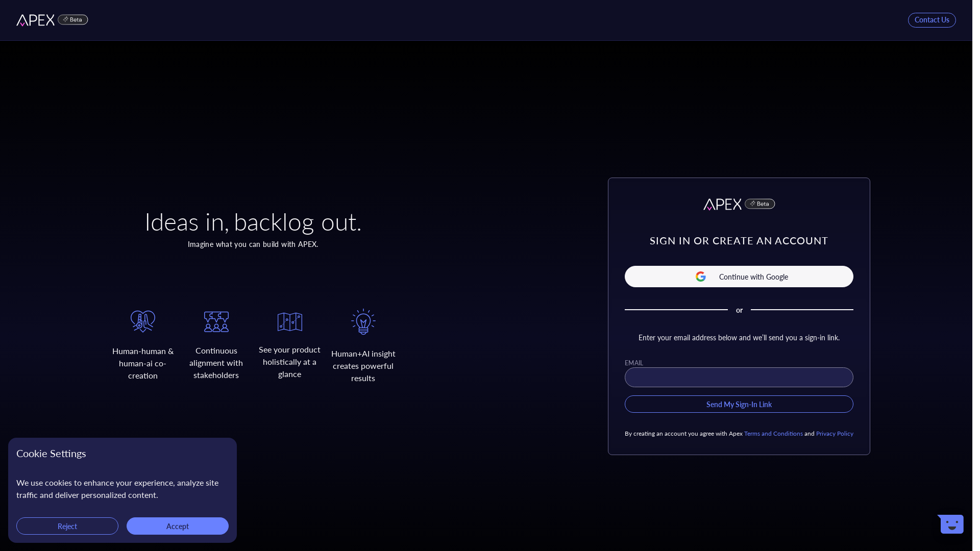
Task: Click the Beta badge in the sign-in card
Action: pos(759,204)
